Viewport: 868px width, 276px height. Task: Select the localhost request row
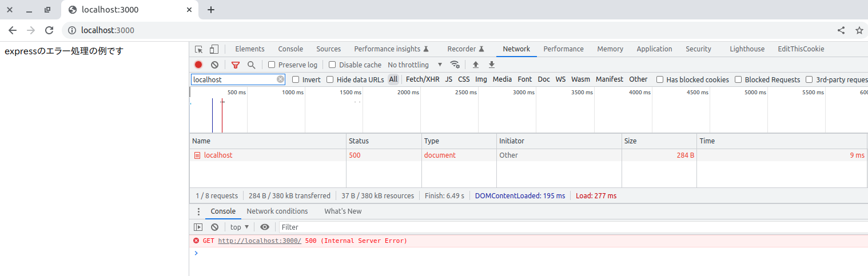pyautogui.click(x=528, y=155)
